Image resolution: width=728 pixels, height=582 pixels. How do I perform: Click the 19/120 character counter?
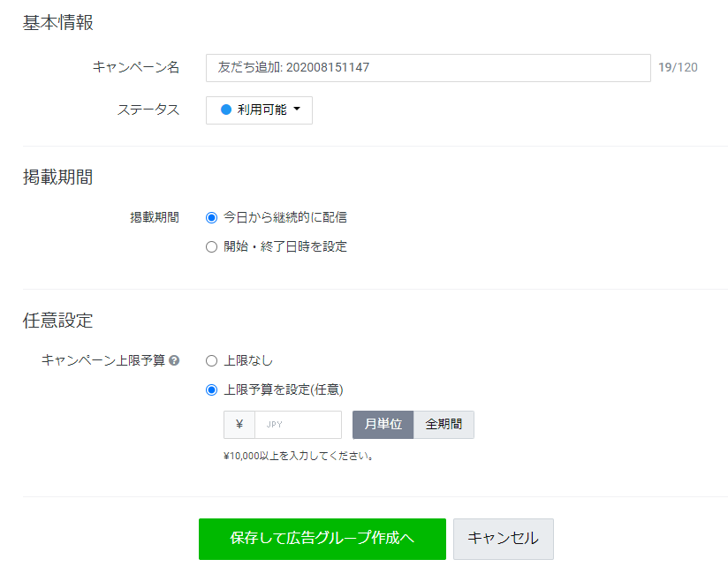pyautogui.click(x=678, y=68)
